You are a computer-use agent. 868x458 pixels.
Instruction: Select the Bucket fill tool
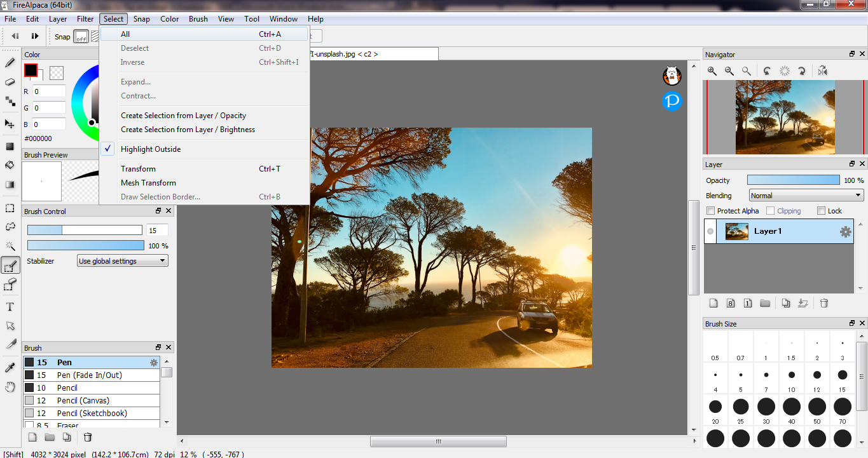click(x=10, y=165)
